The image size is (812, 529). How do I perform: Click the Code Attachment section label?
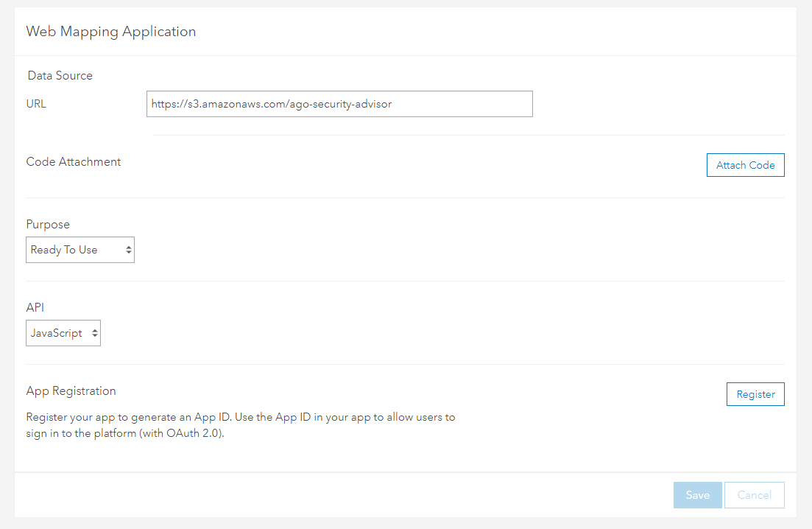pyautogui.click(x=73, y=161)
